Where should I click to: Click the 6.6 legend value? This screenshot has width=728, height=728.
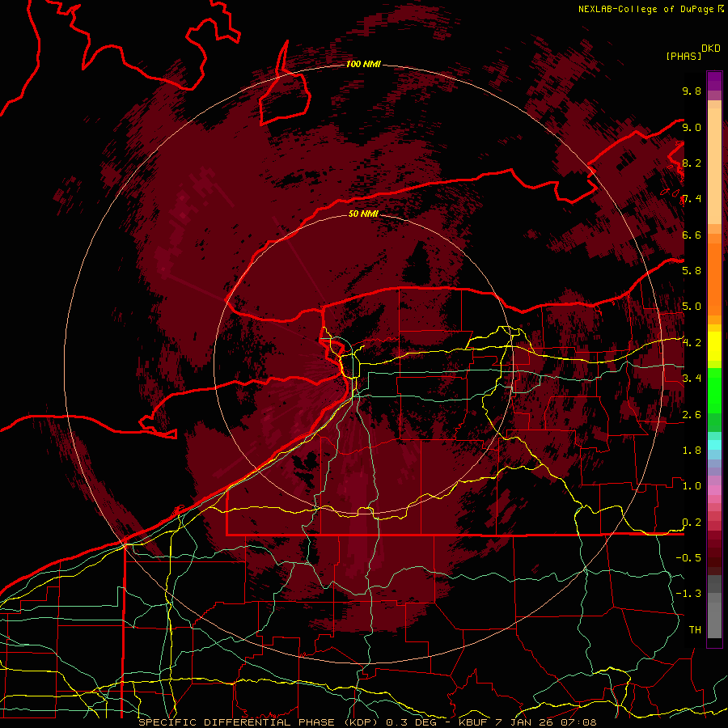[x=692, y=235]
